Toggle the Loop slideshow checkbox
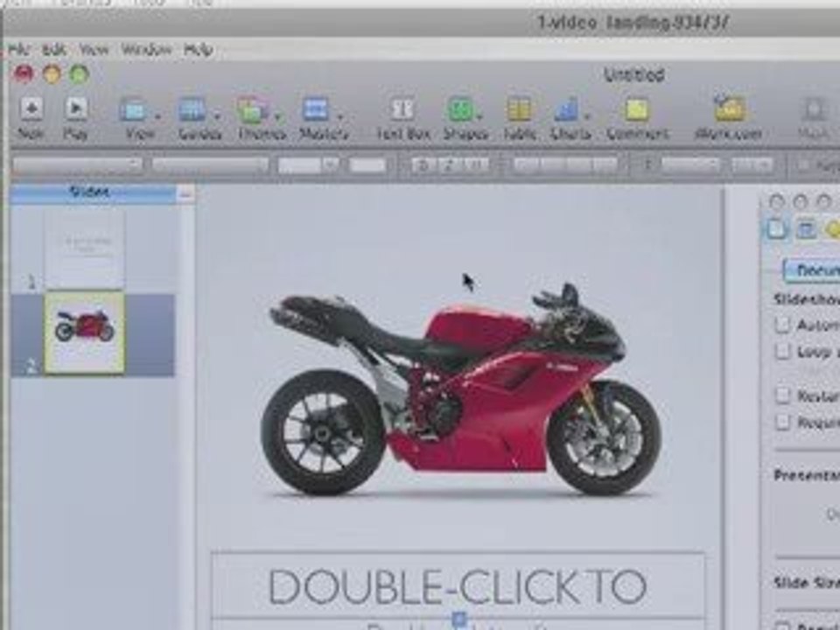 (783, 352)
